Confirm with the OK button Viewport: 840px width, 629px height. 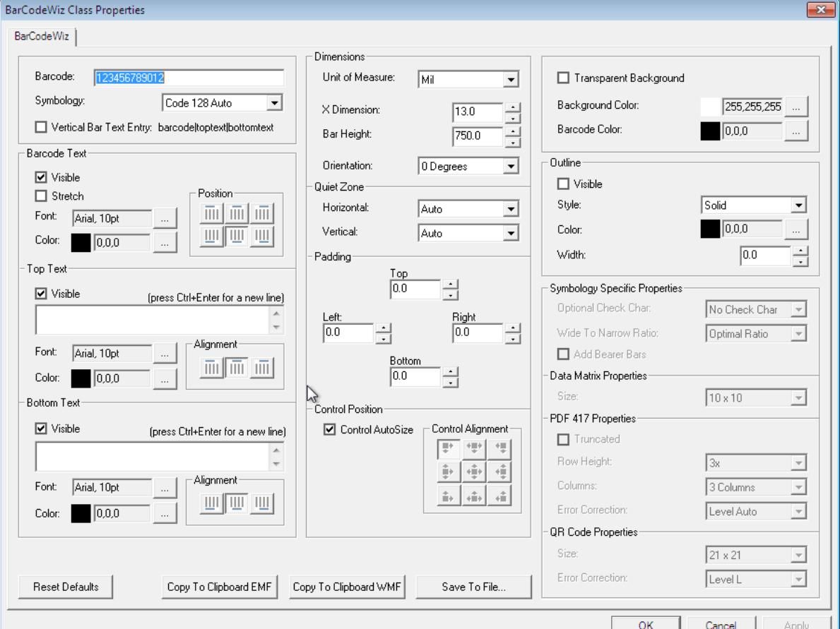pyautogui.click(x=646, y=624)
